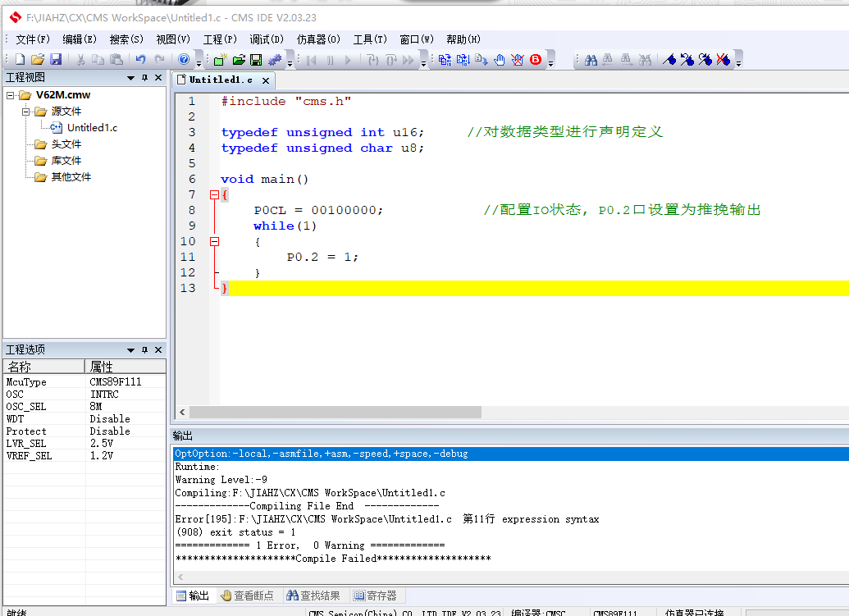Open project settings with the gears icon
The height and width of the screenshot is (616, 849).
(275, 60)
